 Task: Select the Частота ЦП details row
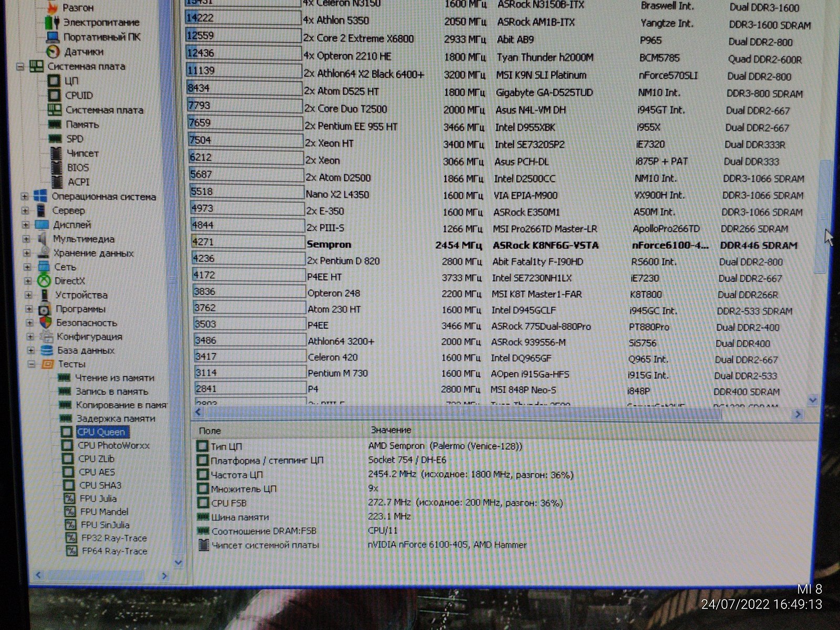tap(386, 475)
